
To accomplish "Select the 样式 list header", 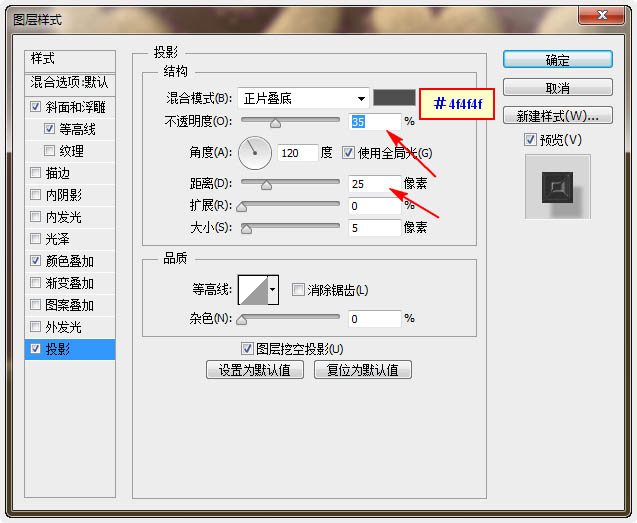I will (x=70, y=59).
